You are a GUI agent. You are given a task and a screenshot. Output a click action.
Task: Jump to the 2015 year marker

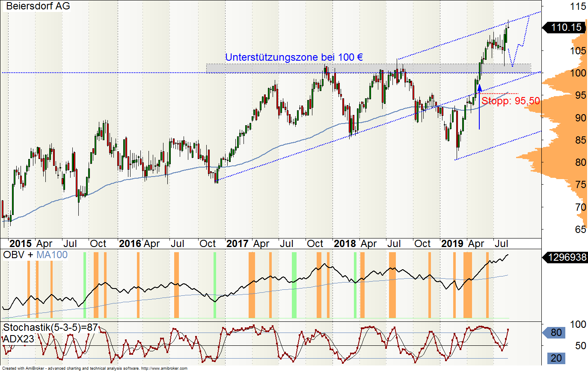point(21,244)
